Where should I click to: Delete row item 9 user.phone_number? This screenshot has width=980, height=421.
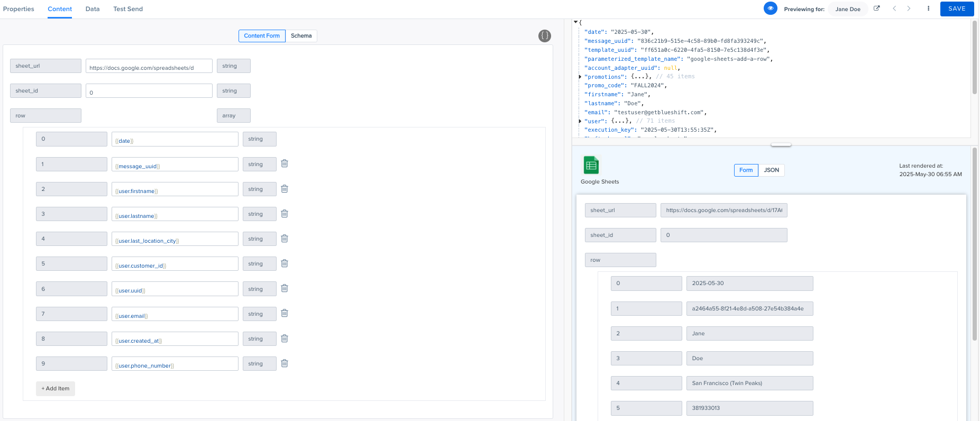coord(285,363)
